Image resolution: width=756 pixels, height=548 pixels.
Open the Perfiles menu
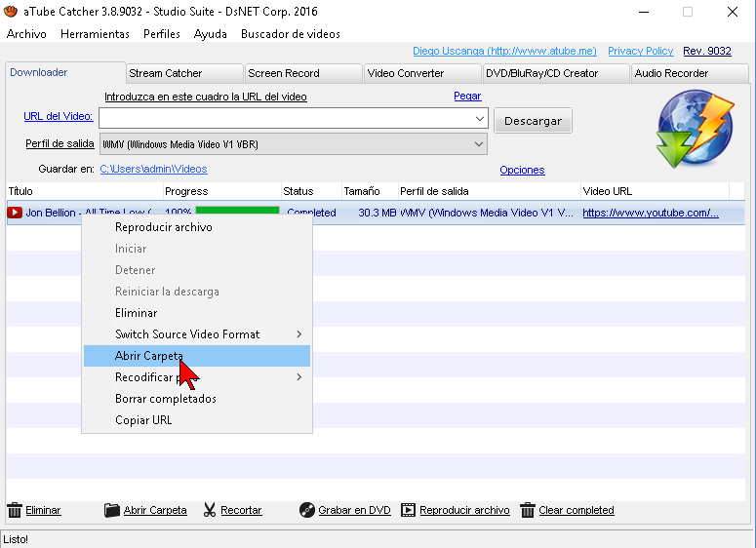click(162, 34)
